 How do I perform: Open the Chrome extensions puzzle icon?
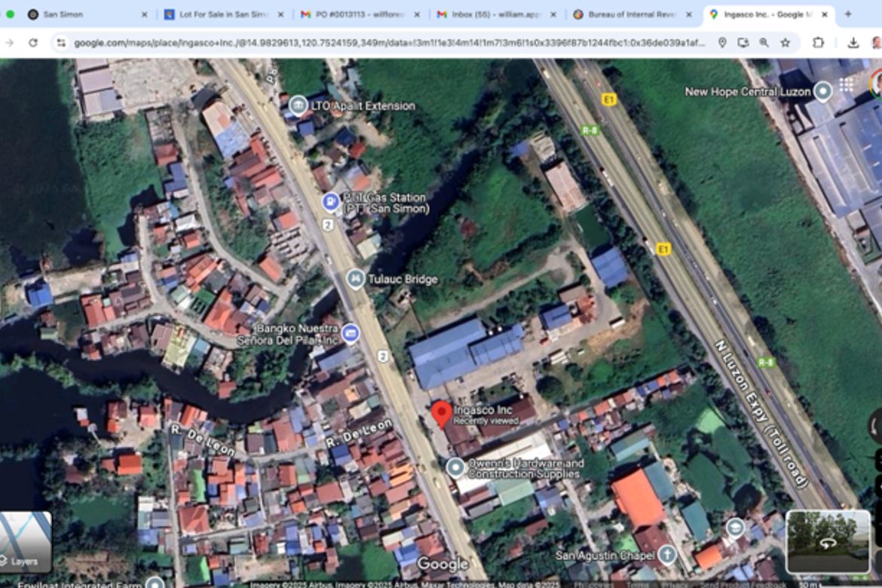click(x=819, y=43)
